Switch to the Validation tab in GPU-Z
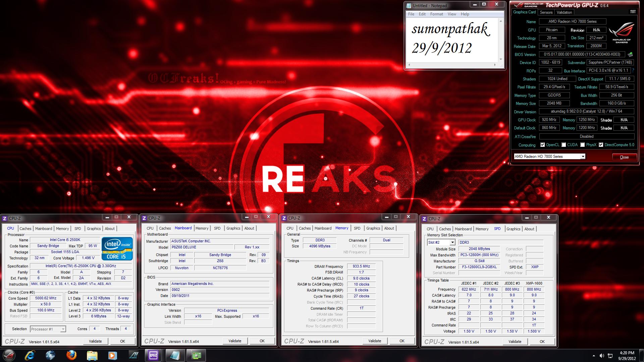Viewport: 644px width, 362px height. click(x=564, y=12)
